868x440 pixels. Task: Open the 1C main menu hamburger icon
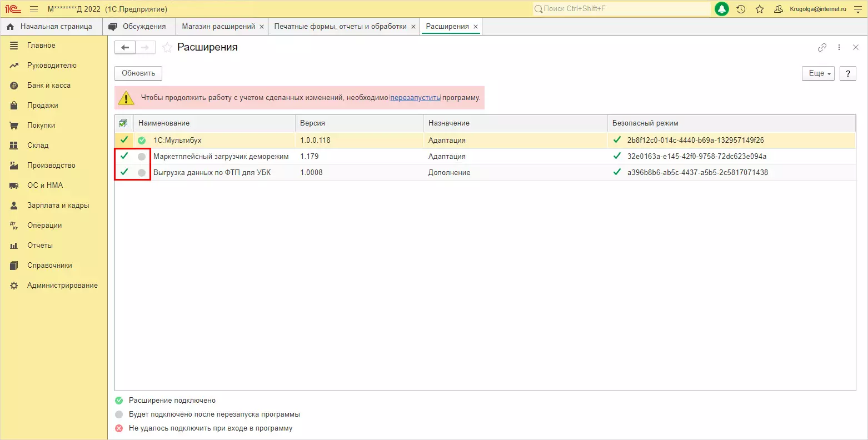coord(34,9)
